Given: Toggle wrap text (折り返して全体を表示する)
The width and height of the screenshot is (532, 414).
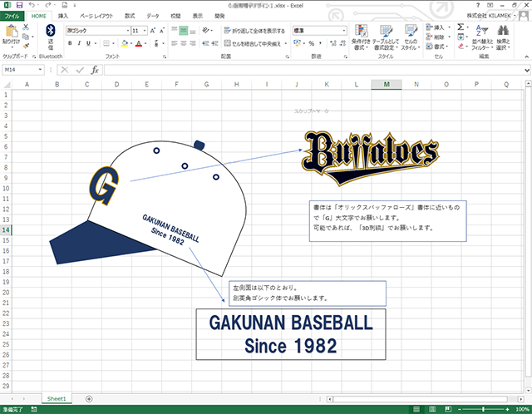Looking at the screenshot, I should point(254,31).
